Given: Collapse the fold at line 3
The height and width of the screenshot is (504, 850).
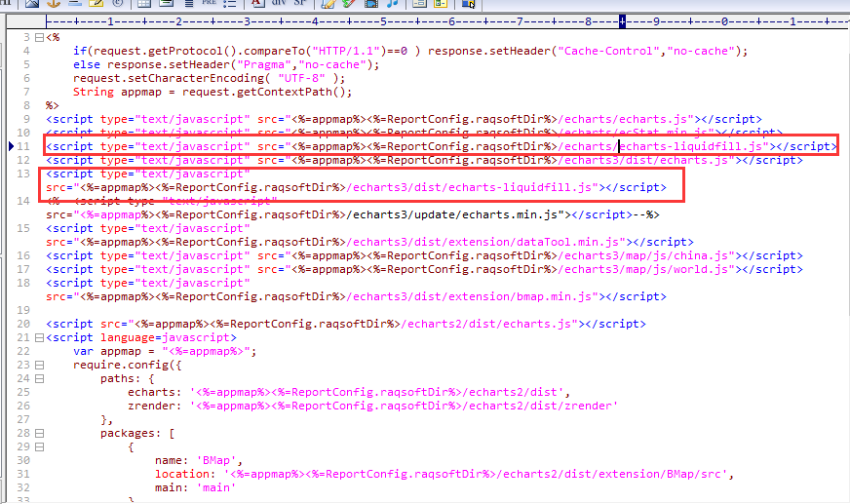Looking at the screenshot, I should tap(39, 37).
